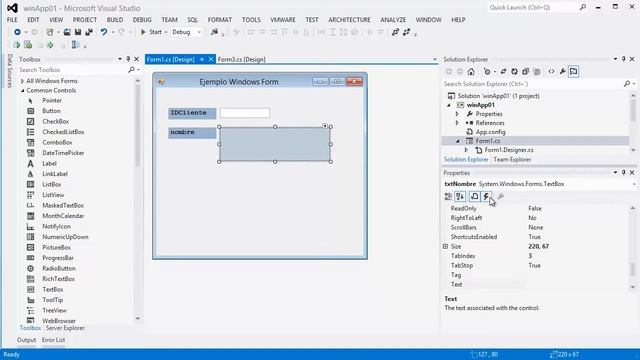Collapse the Common Controls toolbox group
The width and height of the screenshot is (640, 360).
tap(22, 91)
